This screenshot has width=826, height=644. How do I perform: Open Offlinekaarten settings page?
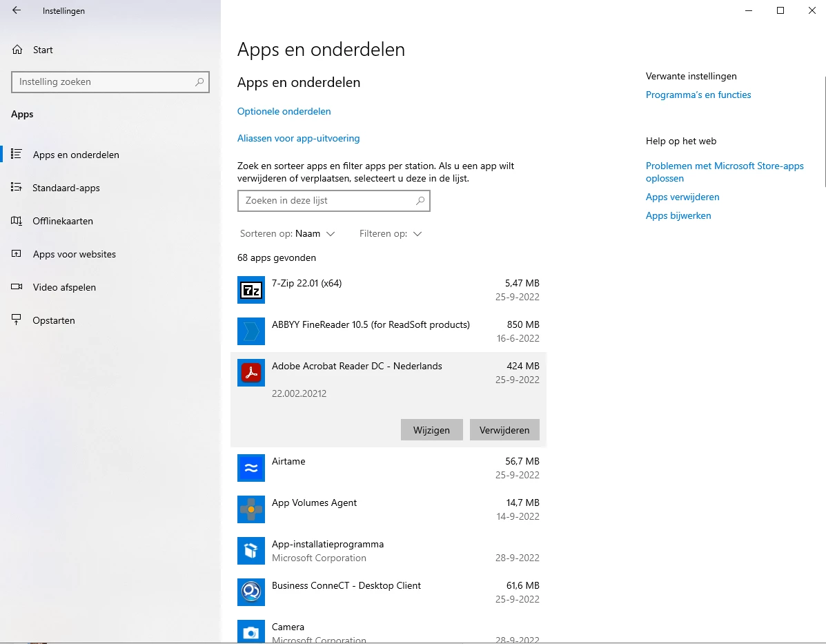110,221
